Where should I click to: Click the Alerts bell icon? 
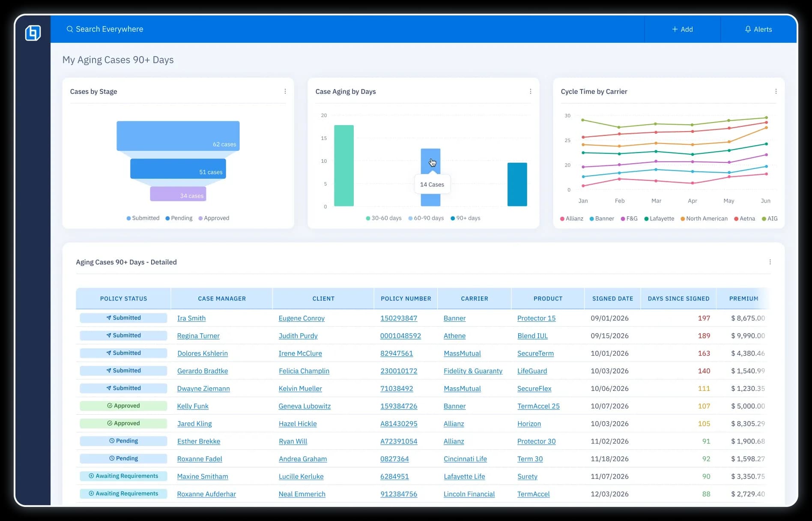coord(748,29)
